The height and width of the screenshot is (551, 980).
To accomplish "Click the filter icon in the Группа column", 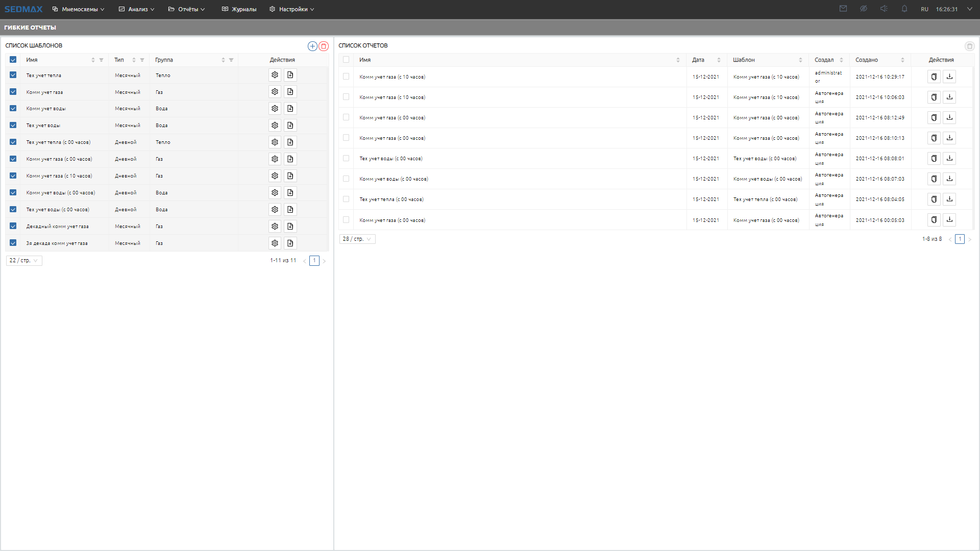I will click(x=231, y=60).
